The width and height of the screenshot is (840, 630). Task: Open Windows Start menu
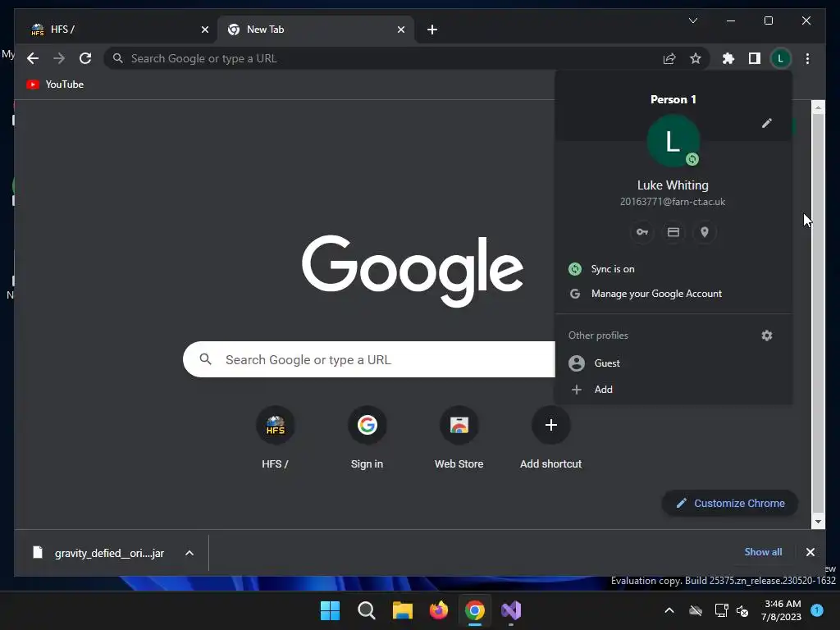[x=330, y=610]
